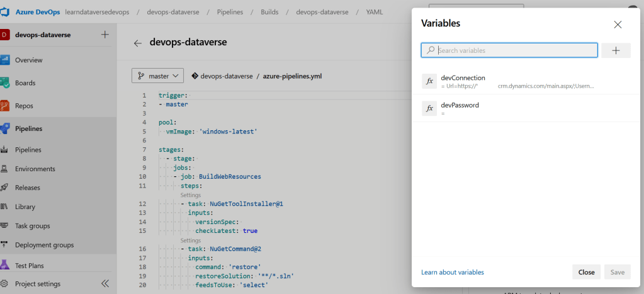The image size is (644, 294).
Task: Click the Search variables input field
Action: (x=509, y=50)
